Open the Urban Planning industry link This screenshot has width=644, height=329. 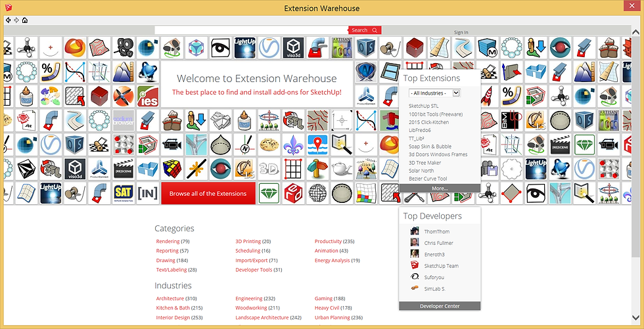[333, 318]
